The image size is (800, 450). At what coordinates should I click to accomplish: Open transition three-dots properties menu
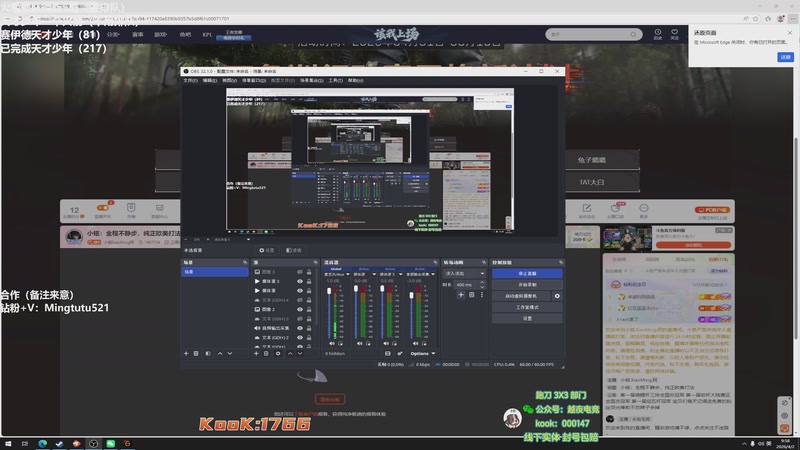[x=482, y=294]
